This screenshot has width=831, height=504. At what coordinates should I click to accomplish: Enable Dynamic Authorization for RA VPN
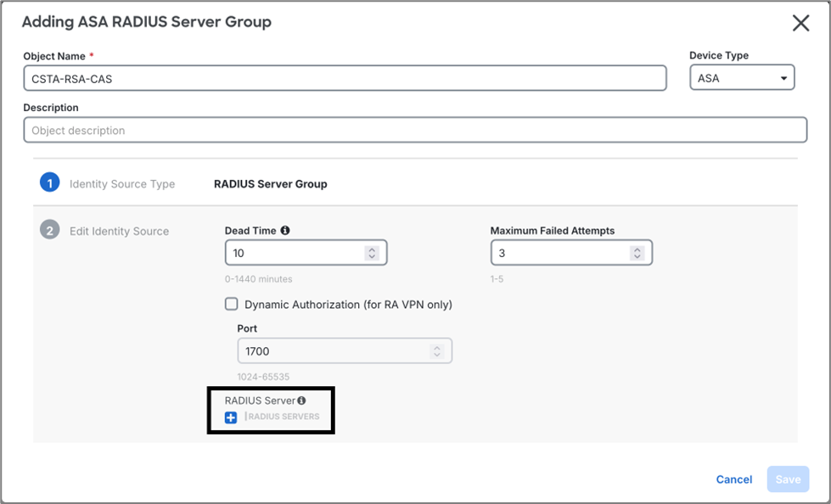pos(229,304)
